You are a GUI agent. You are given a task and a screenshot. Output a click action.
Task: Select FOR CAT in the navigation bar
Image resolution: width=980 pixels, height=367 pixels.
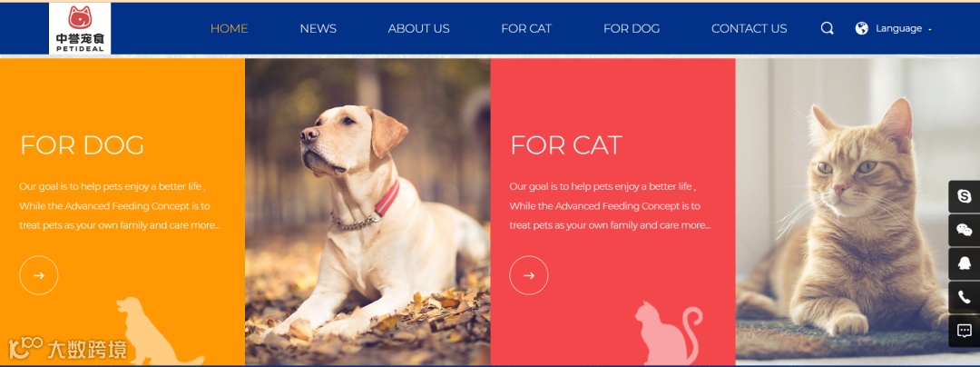tap(526, 28)
